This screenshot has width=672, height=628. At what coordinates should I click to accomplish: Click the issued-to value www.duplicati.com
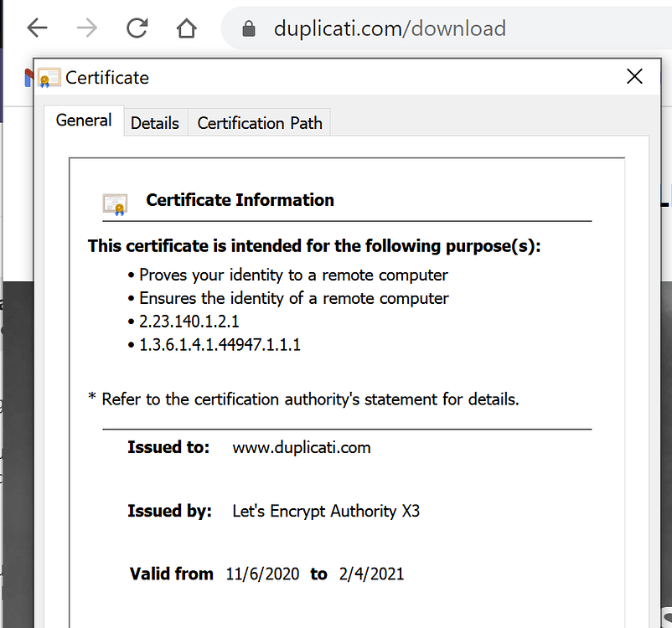302,448
